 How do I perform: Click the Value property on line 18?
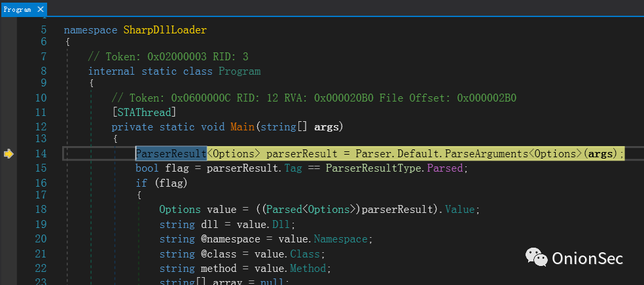pyautogui.click(x=459, y=210)
